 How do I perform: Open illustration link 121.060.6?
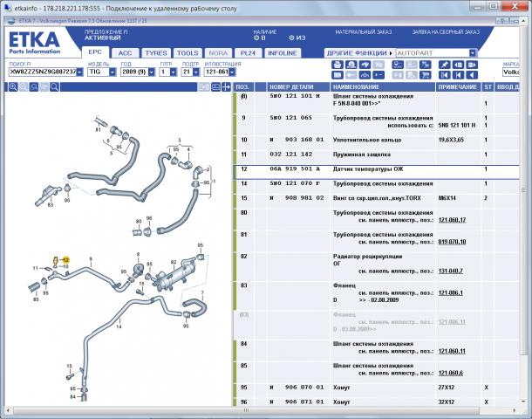pyautogui.click(x=451, y=373)
